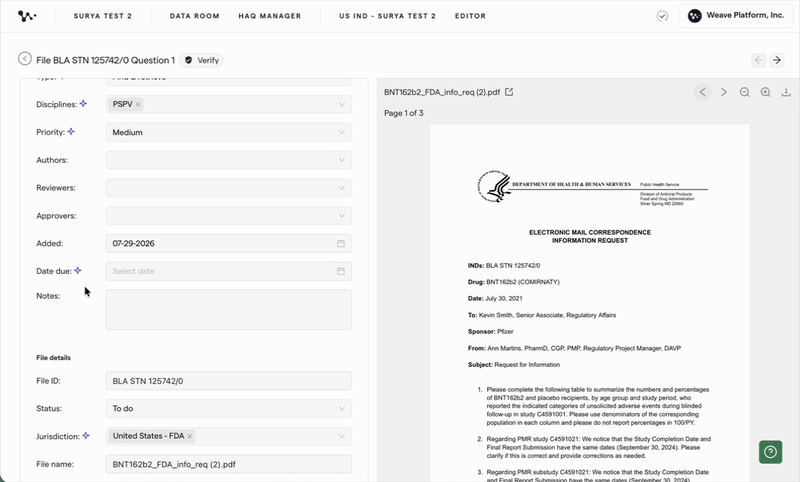Open DATA ROOM in the top navigation
This screenshot has height=482, width=800.
pyautogui.click(x=194, y=16)
